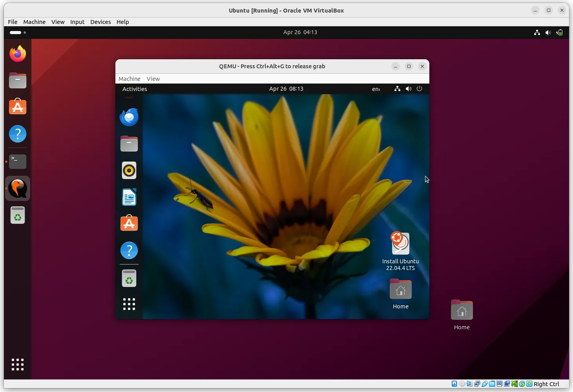Open the VirtualBox View menu
573x392 pixels.
tap(58, 22)
